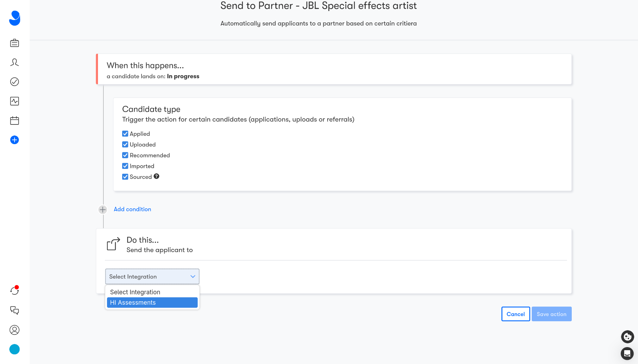Viewport: 638px width, 364px height.
Task: Open the Reports activity chart icon
Action: pyautogui.click(x=14, y=101)
